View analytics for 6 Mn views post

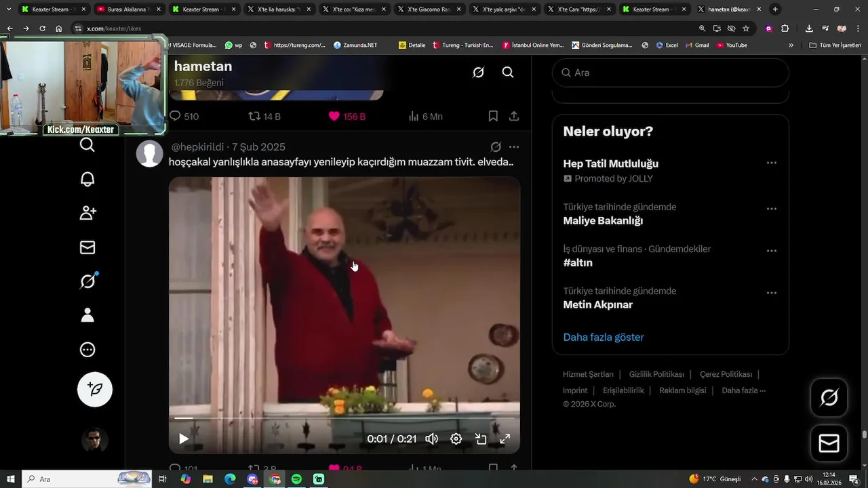coord(426,117)
